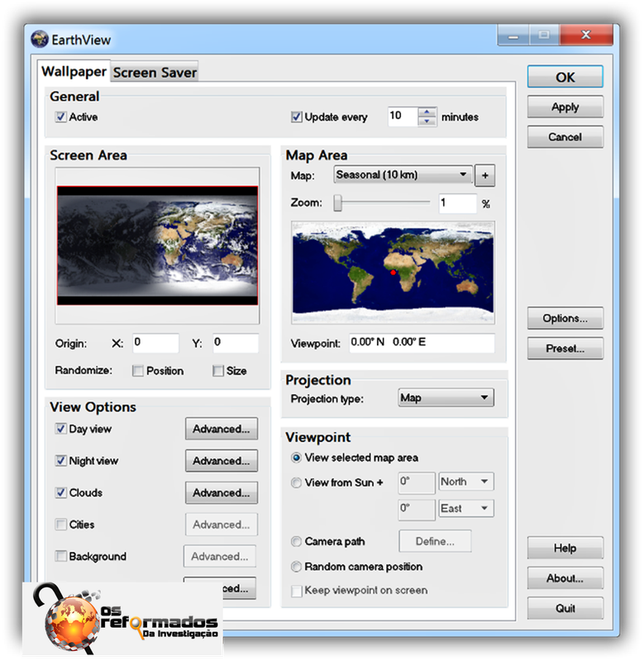Viewport: 644px width, 661px height.
Task: Open the North direction dropdown
Action: [x=465, y=482]
